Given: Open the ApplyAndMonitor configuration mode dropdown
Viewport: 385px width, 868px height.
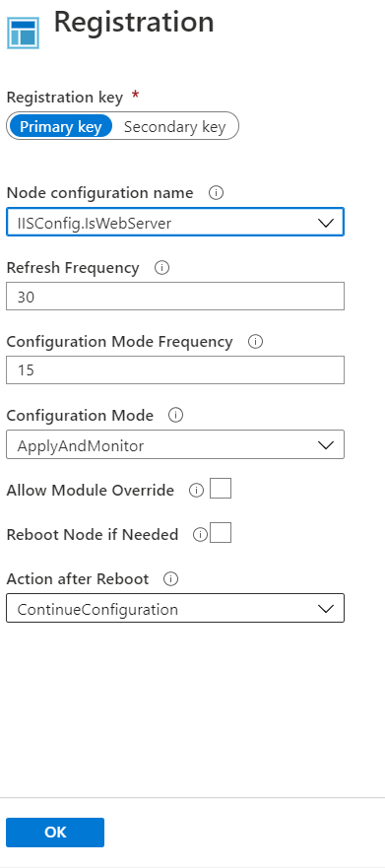Looking at the screenshot, I should point(175,444).
